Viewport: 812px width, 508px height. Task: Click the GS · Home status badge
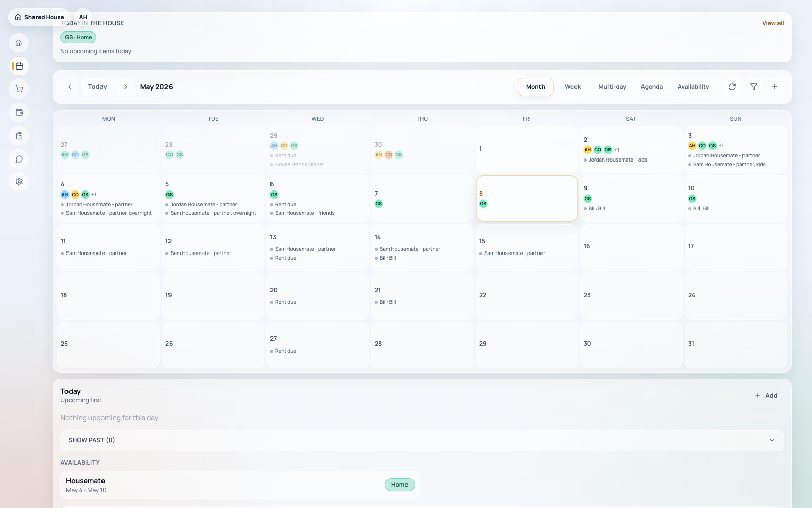(78, 37)
